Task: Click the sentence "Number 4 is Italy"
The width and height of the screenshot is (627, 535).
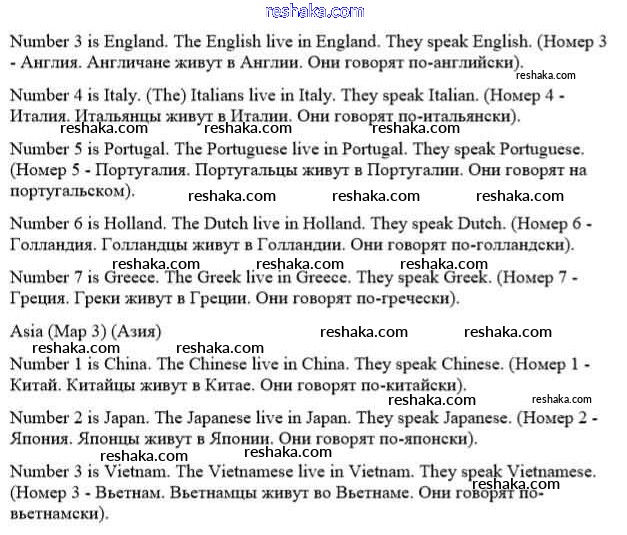Action: [76, 96]
